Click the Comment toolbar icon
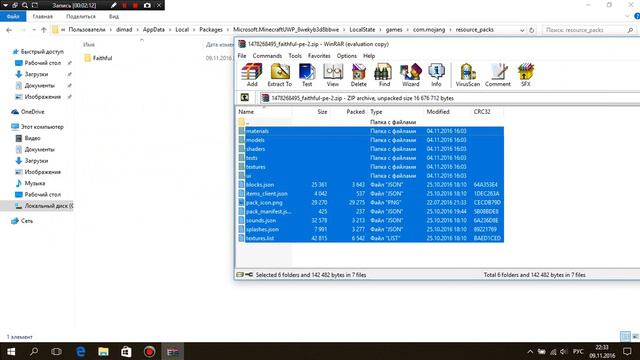The image size is (640, 360). coord(498,75)
